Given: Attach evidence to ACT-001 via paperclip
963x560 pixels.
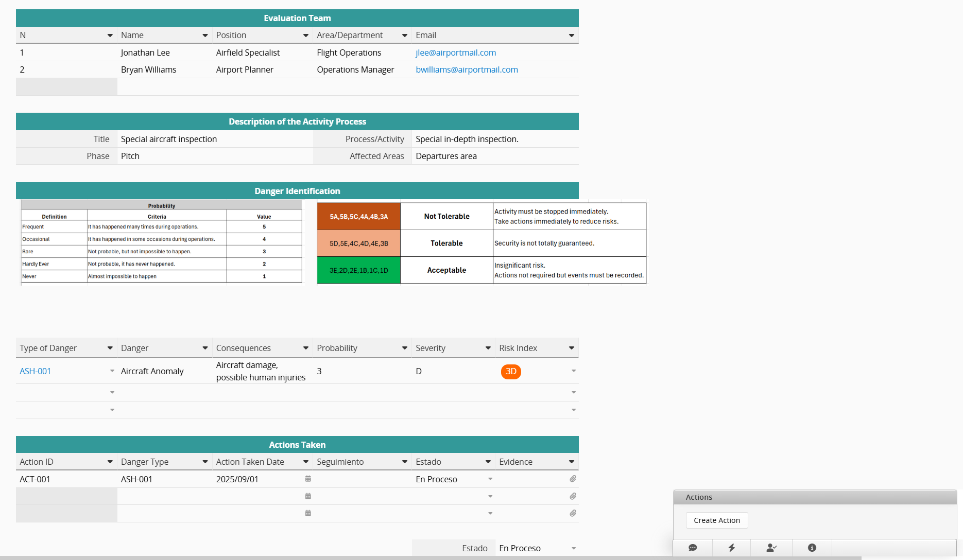Looking at the screenshot, I should [573, 479].
